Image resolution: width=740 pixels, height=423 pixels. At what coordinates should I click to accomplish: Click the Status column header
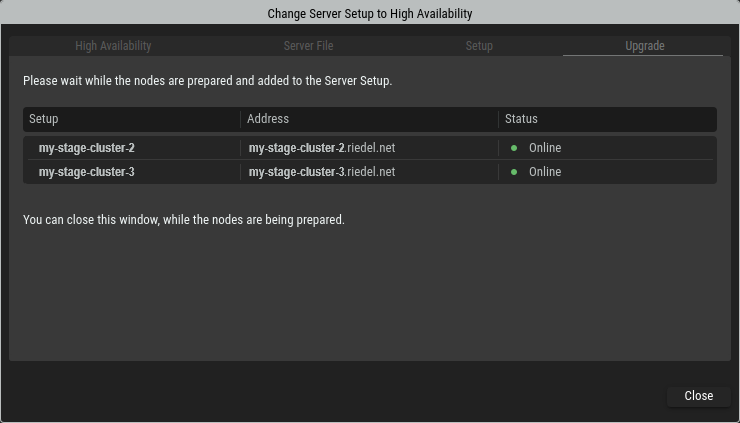[x=521, y=119]
